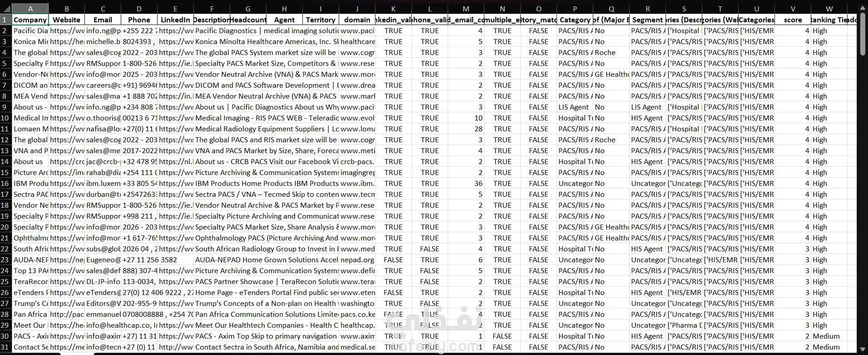The image size is (868, 355).
Task: Click the 'Category' header cell in column P
Action: [575, 20]
